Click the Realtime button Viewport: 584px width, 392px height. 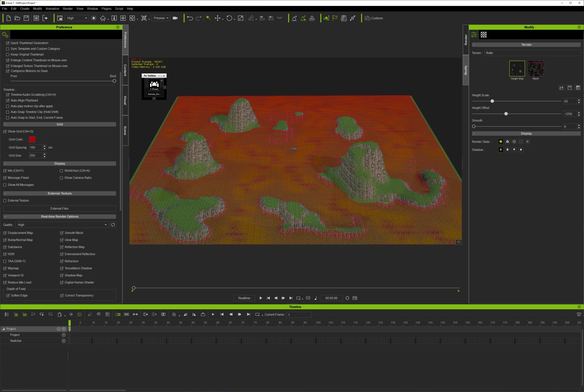tap(244, 298)
